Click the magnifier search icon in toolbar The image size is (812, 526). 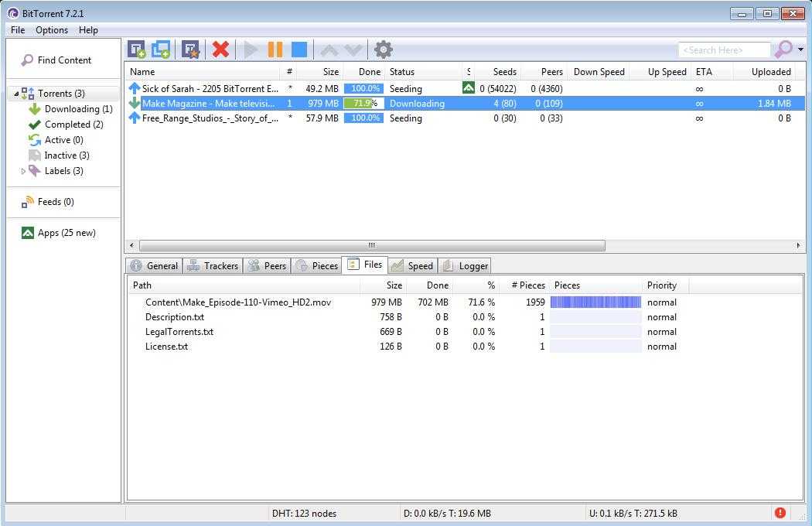coord(783,50)
